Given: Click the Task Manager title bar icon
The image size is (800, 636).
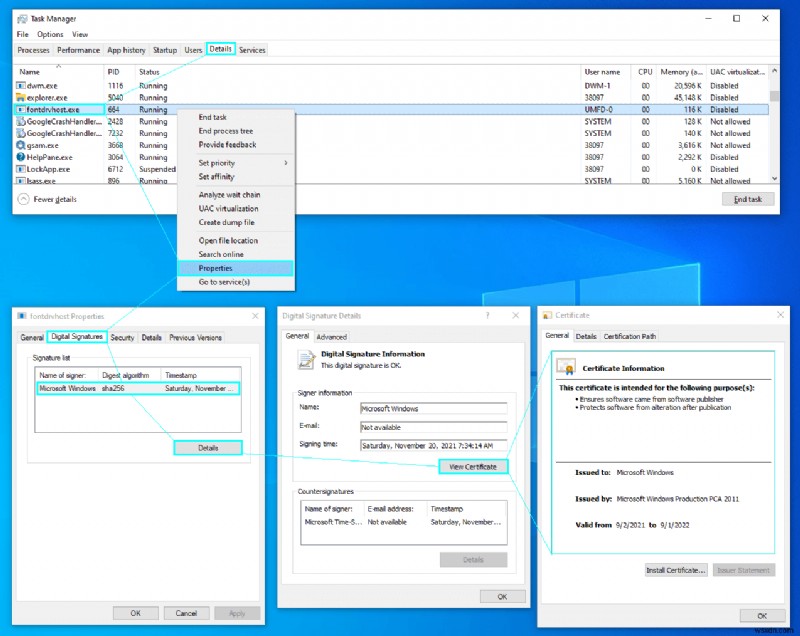Looking at the screenshot, I should point(24,18).
